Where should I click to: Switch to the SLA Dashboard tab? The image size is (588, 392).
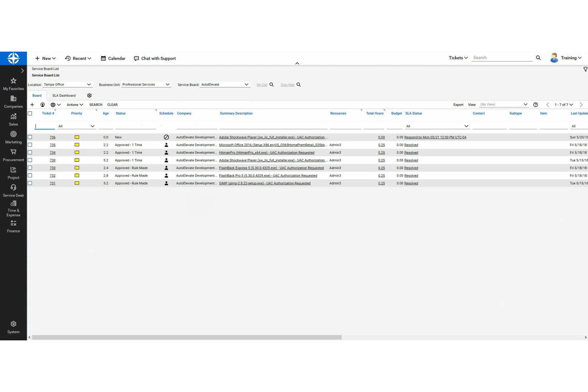pyautogui.click(x=64, y=95)
